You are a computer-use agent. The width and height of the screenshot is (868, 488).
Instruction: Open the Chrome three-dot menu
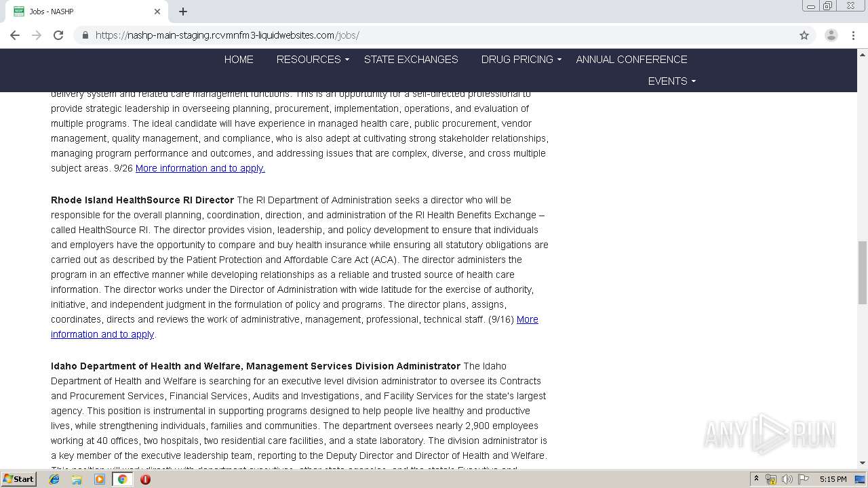[x=853, y=35]
